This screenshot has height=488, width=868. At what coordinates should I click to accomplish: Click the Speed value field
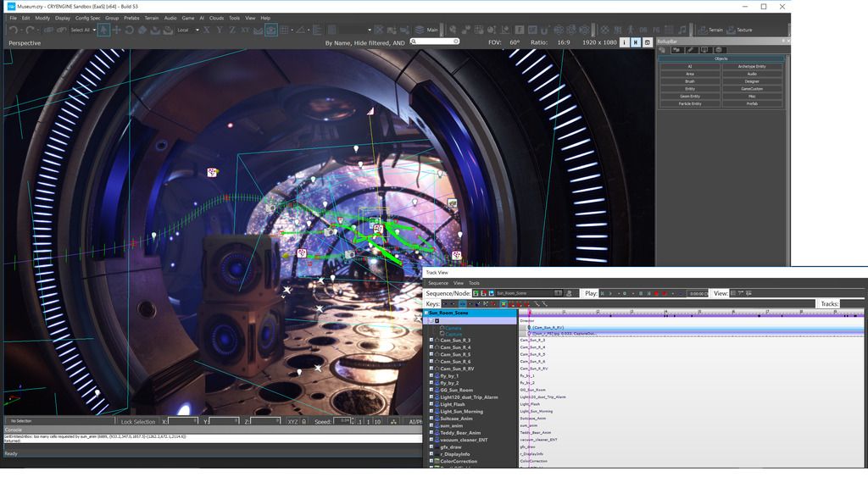[342, 422]
